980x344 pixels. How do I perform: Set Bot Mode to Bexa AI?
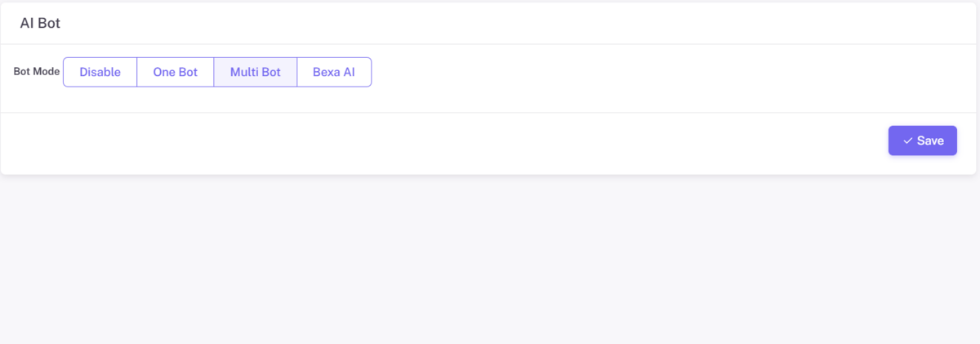tap(333, 72)
